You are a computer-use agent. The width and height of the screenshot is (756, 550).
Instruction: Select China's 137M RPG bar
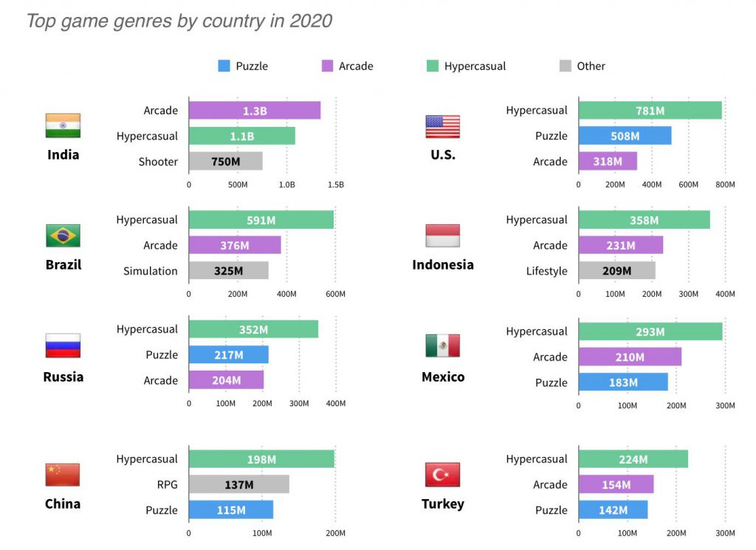tap(238, 484)
